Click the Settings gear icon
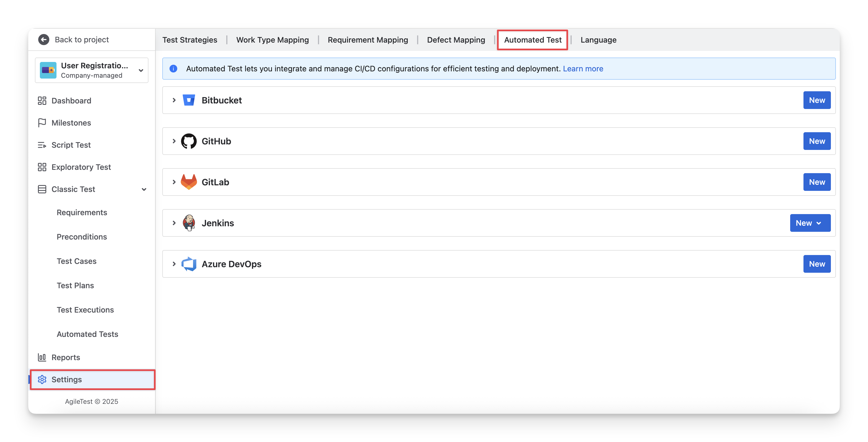Image resolution: width=868 pixels, height=442 pixels. (x=42, y=379)
